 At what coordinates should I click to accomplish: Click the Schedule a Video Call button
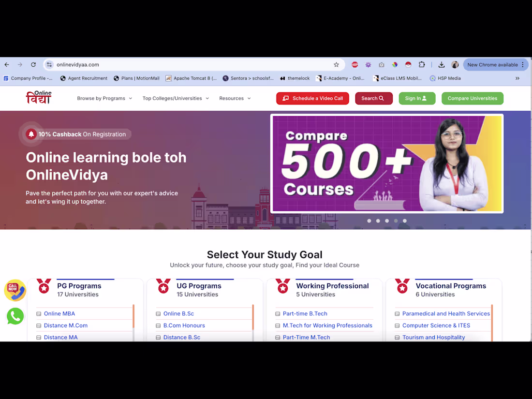(312, 98)
